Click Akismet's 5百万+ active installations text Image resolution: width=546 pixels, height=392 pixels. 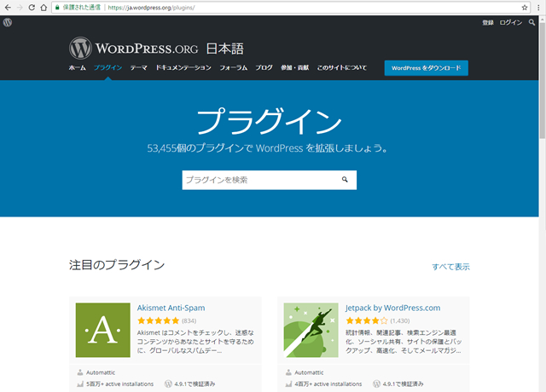[x=119, y=384]
